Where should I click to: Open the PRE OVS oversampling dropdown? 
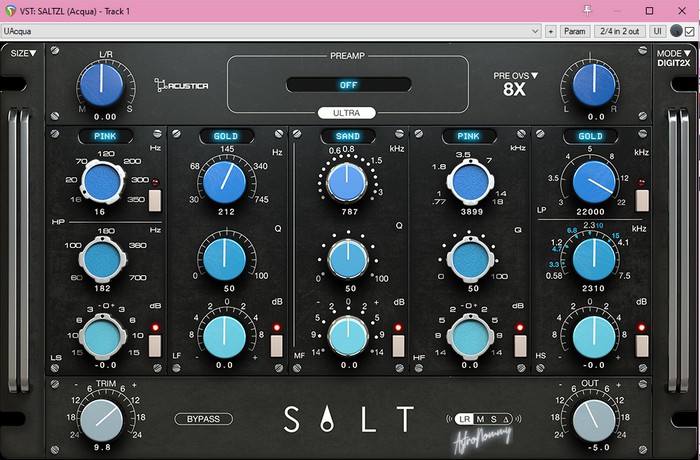[x=515, y=75]
